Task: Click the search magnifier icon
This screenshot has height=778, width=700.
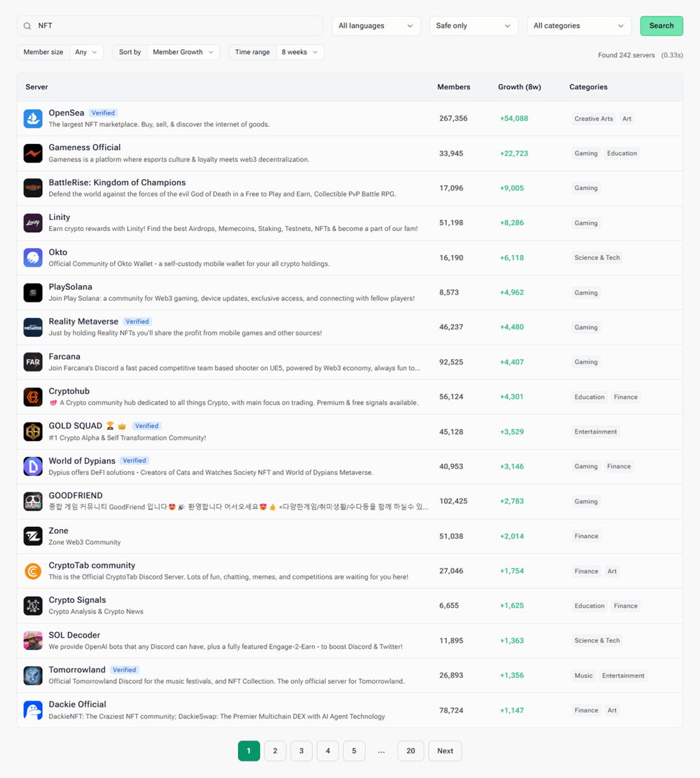Action: click(27, 26)
